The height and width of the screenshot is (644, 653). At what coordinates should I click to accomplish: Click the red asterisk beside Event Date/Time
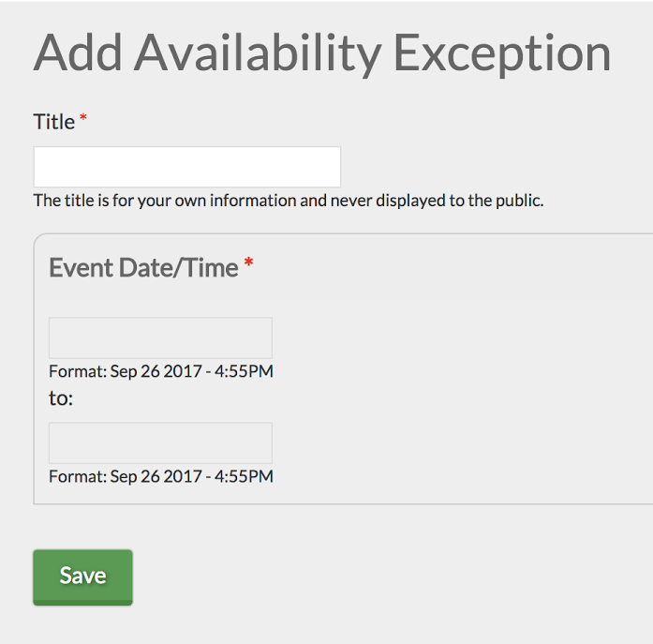pyautogui.click(x=248, y=262)
